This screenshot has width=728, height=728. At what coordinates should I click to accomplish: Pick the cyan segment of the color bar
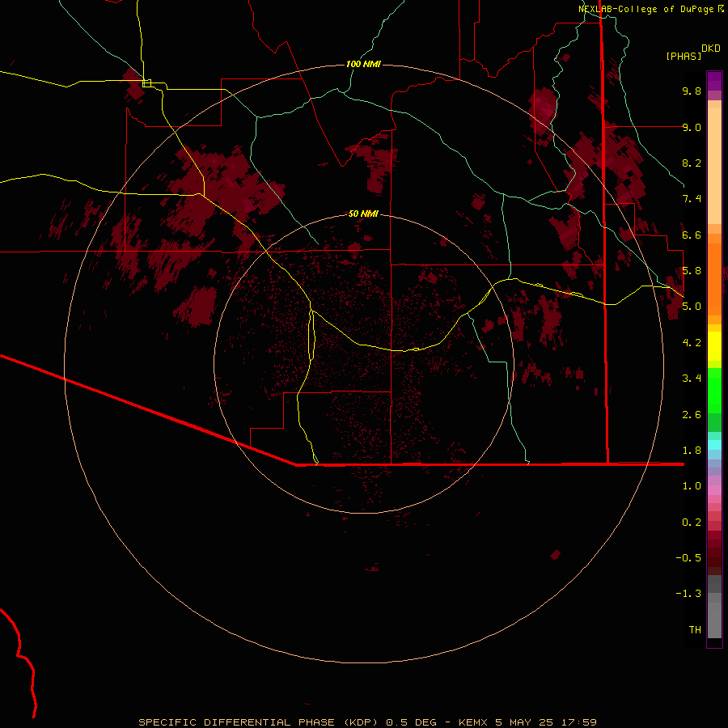coord(714,445)
